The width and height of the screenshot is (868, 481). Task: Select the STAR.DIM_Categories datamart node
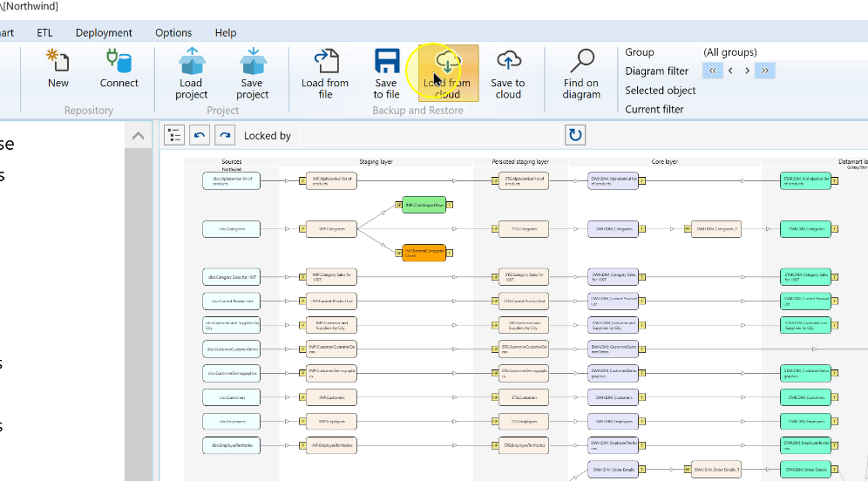(806, 228)
